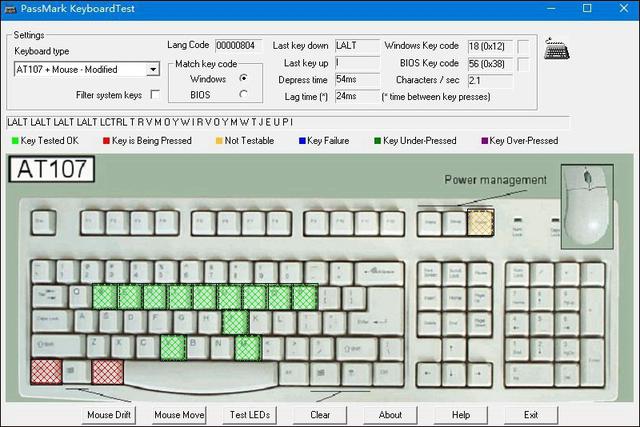Viewport: 640px width, 427px height.
Task: Click the blue Key Failure swatch
Action: pyautogui.click(x=302, y=141)
